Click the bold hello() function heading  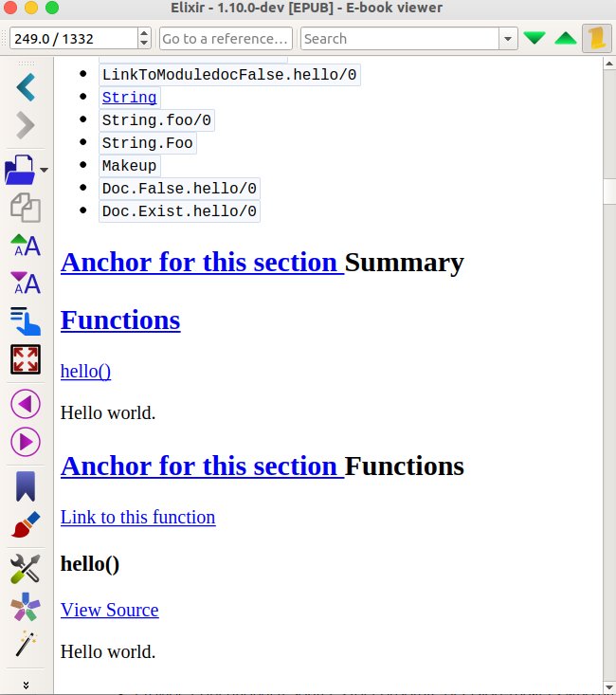click(x=90, y=564)
